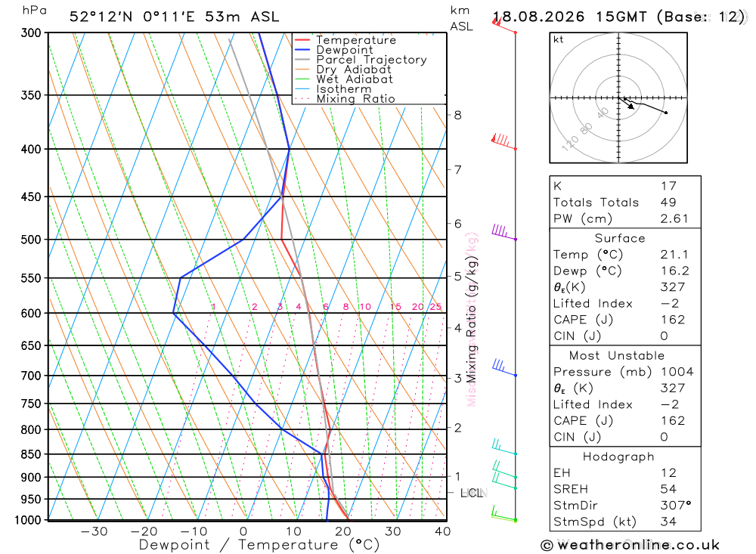Click the cyan wind barb at 900 hPa

(x=504, y=469)
